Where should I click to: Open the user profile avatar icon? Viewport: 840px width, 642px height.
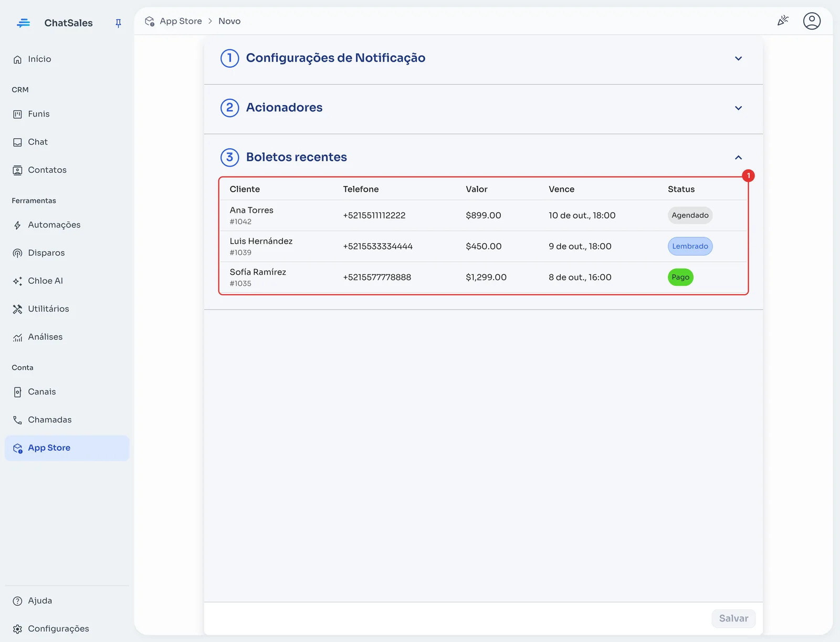(812, 21)
